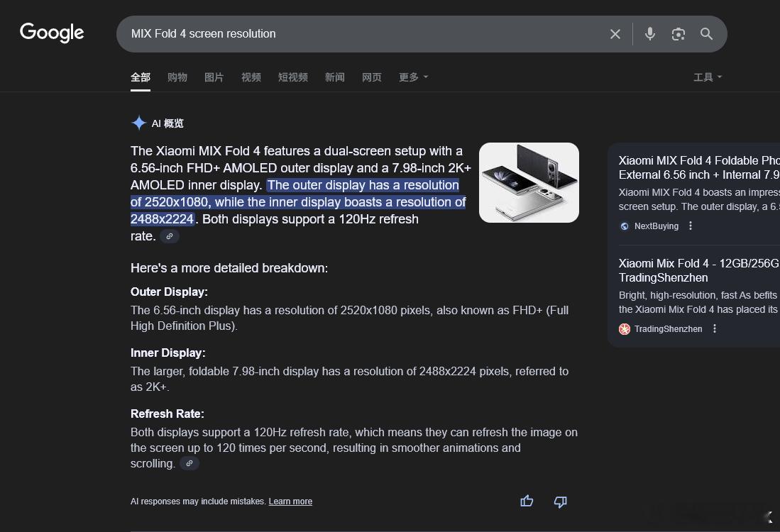Viewport: 780px width, 532px height.
Task: Switch to the 视频 tab
Action: pyautogui.click(x=251, y=77)
